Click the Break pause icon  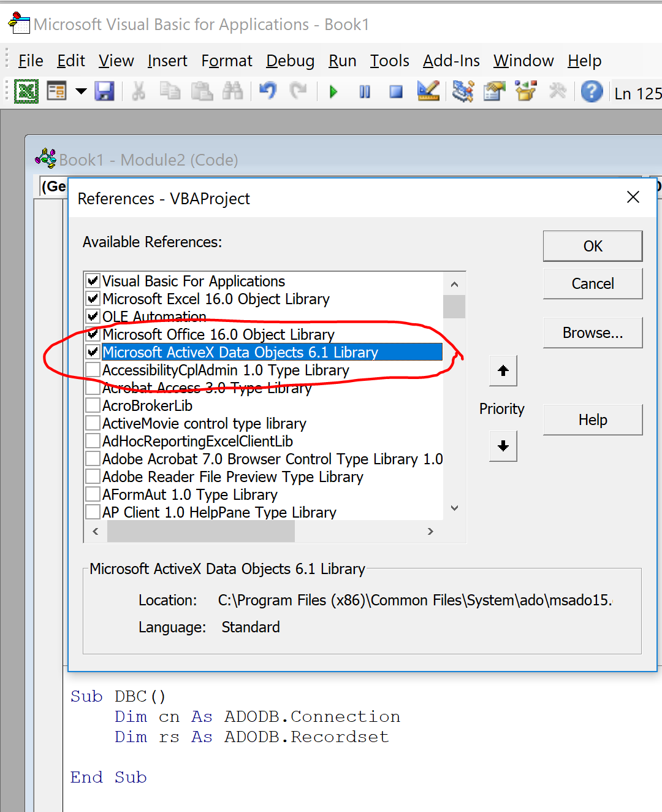coord(365,92)
